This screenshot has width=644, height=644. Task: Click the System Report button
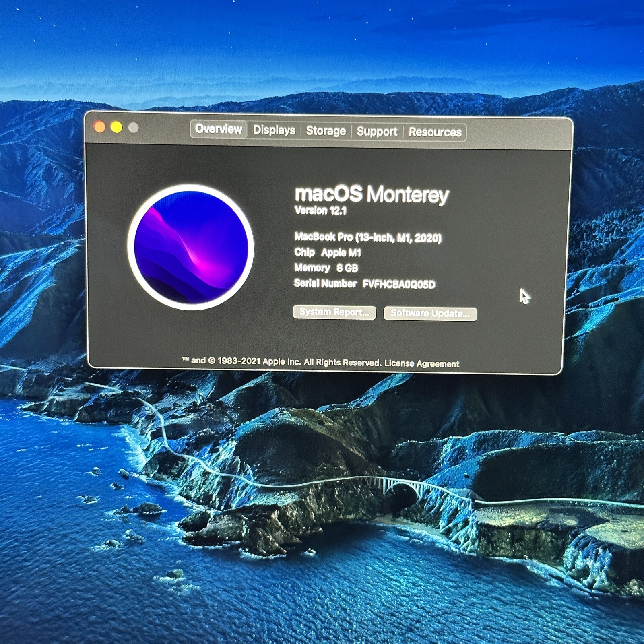[x=334, y=312]
